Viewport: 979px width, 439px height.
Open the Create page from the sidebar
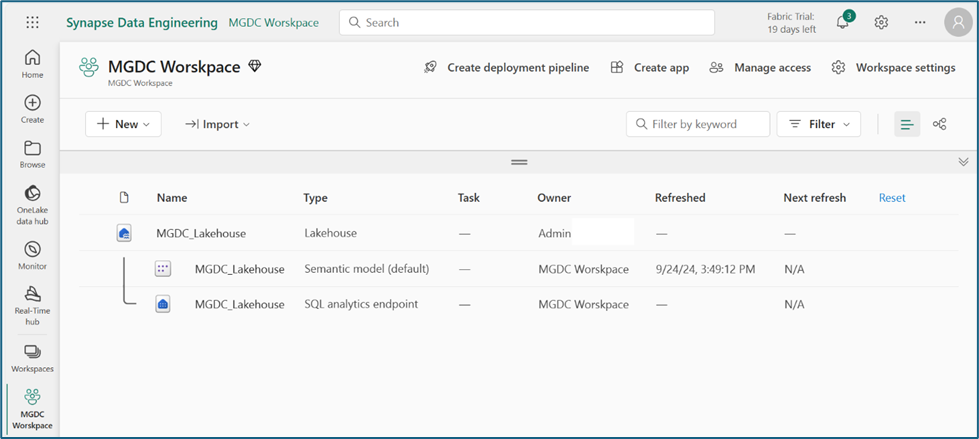[x=32, y=109]
